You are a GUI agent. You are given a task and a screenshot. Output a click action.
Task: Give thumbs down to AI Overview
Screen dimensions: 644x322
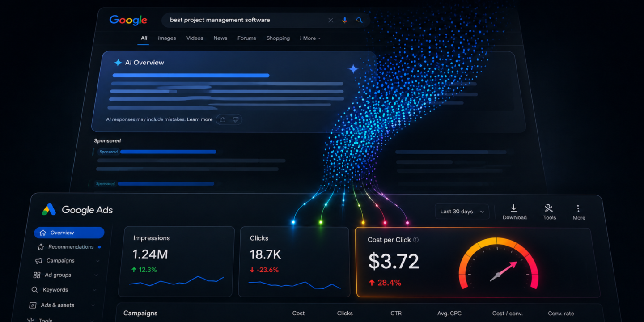[x=236, y=119]
